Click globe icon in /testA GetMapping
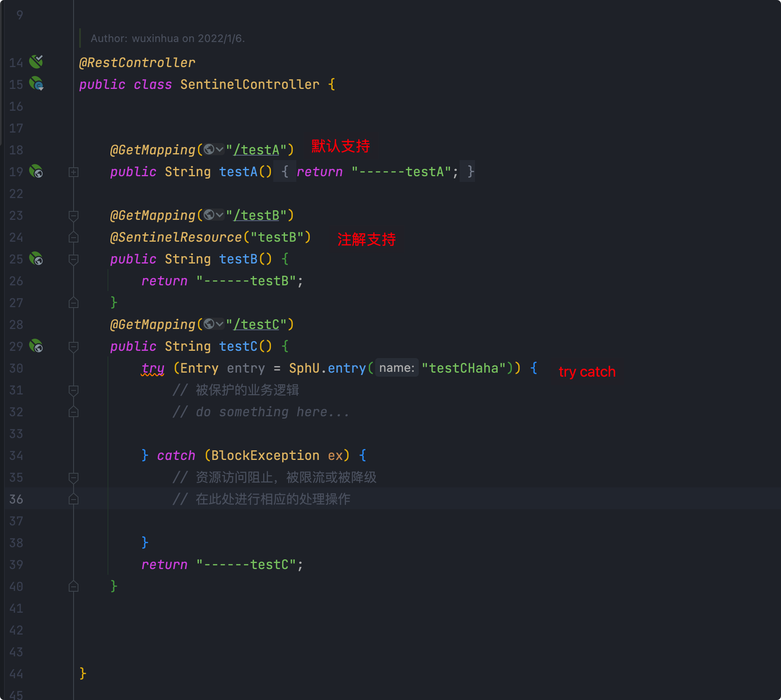The image size is (781, 700). point(209,150)
